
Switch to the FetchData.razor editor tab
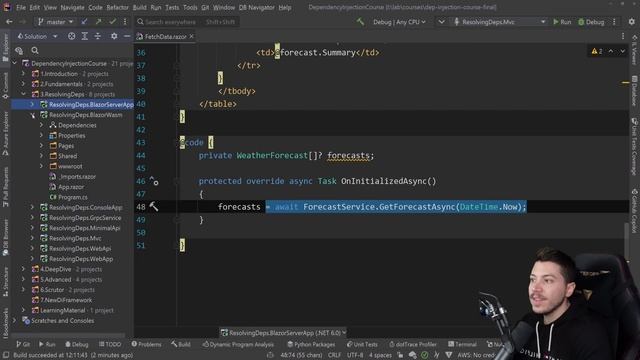click(x=165, y=36)
